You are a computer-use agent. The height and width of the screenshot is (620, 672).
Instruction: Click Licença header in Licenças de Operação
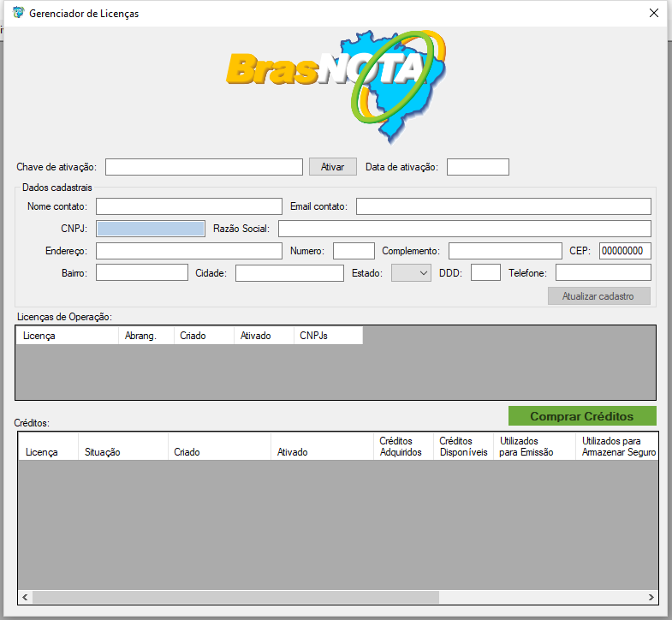click(68, 336)
